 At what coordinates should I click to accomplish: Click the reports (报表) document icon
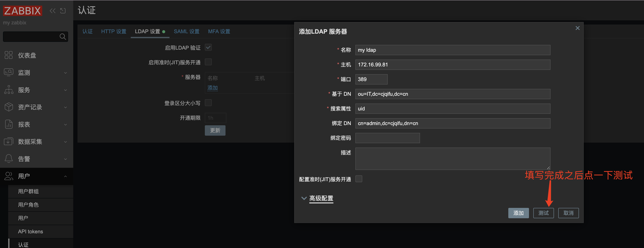tap(8, 124)
